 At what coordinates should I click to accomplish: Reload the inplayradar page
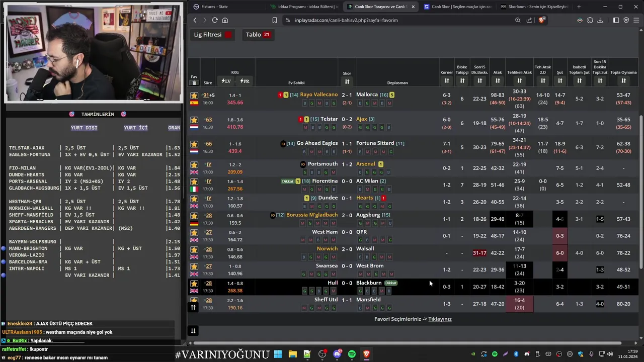point(215,20)
